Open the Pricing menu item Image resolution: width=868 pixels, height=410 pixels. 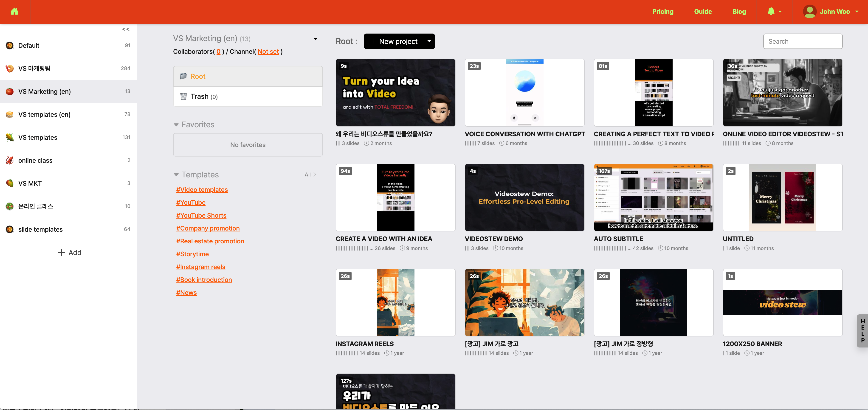tap(662, 11)
